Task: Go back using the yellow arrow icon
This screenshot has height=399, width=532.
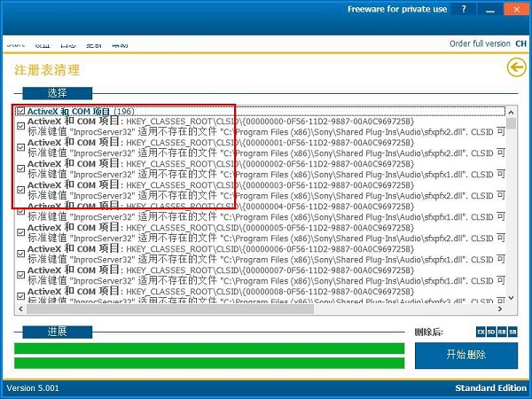Action: coord(516,67)
